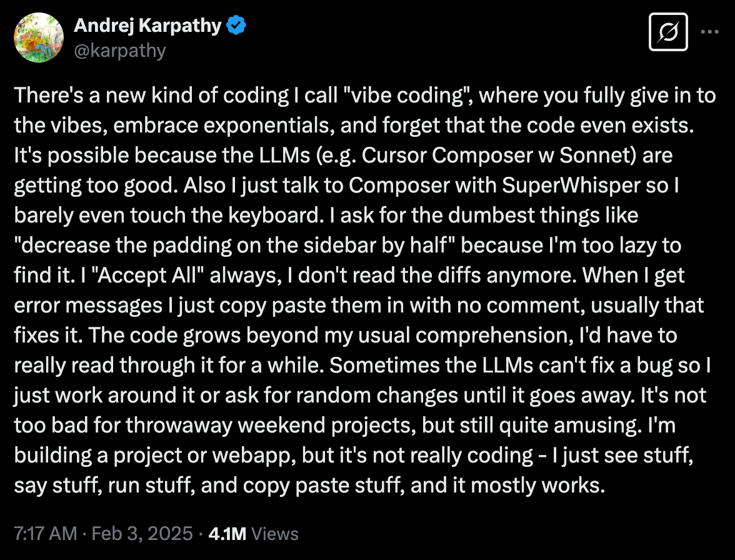Open Andrej Karpathy's profile avatar
This screenshot has width=735, height=560.
coord(38,37)
